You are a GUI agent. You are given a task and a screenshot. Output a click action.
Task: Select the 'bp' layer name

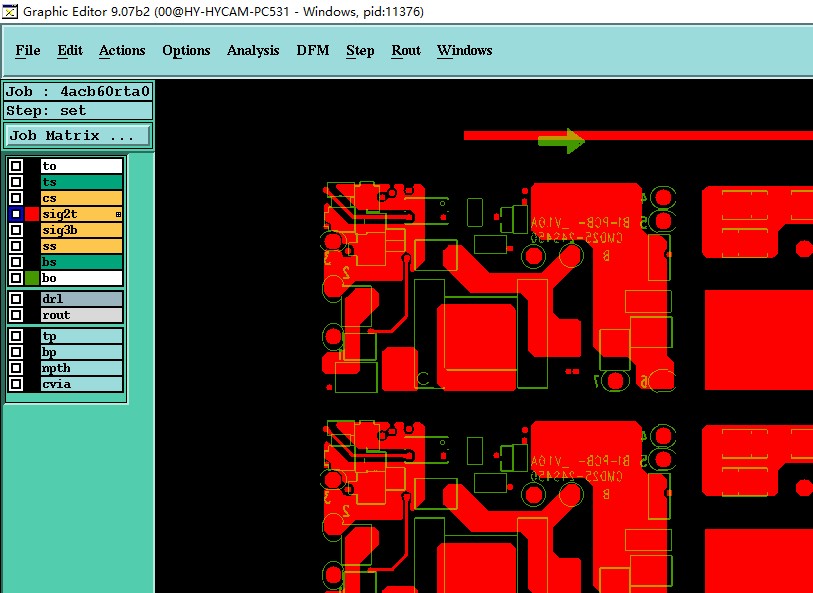(x=81, y=352)
